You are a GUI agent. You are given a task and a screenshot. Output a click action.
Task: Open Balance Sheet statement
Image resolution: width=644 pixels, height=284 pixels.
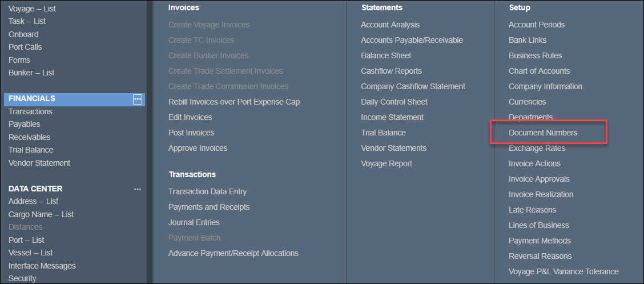[x=386, y=55]
